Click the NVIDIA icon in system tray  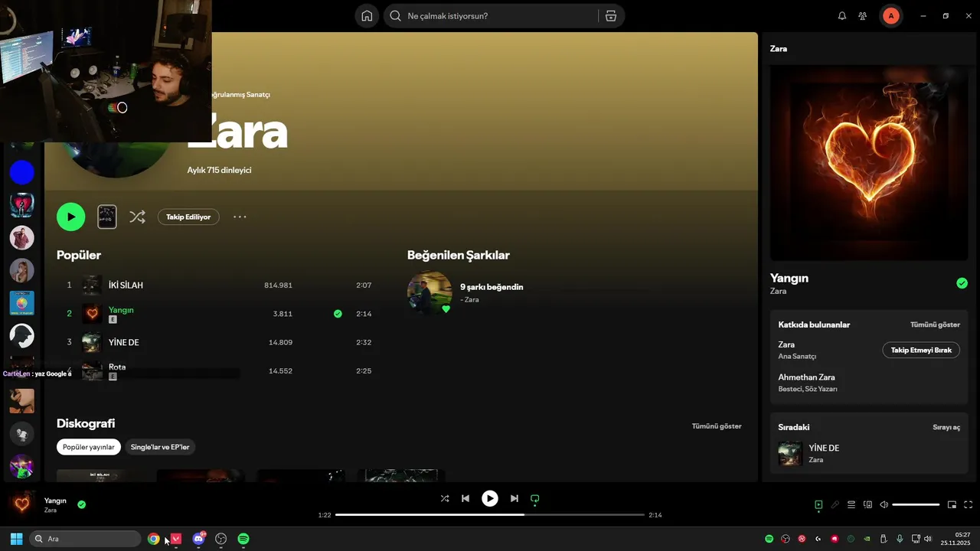click(x=867, y=539)
